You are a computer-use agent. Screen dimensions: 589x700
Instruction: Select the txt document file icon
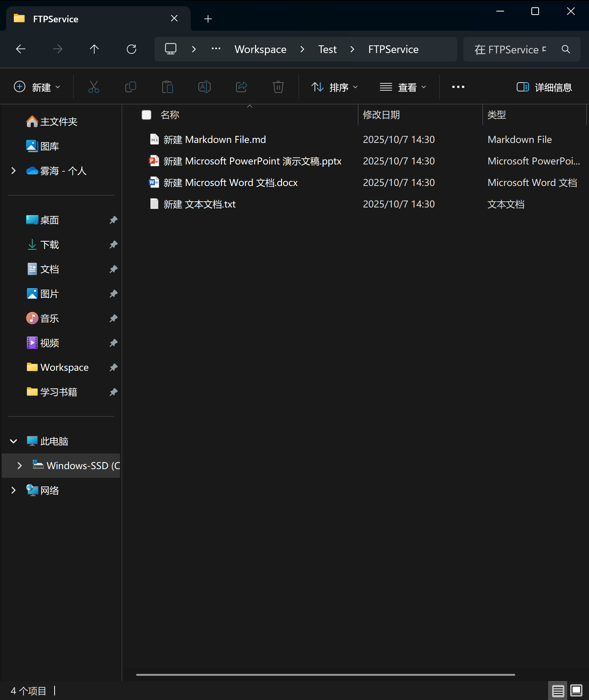point(154,204)
